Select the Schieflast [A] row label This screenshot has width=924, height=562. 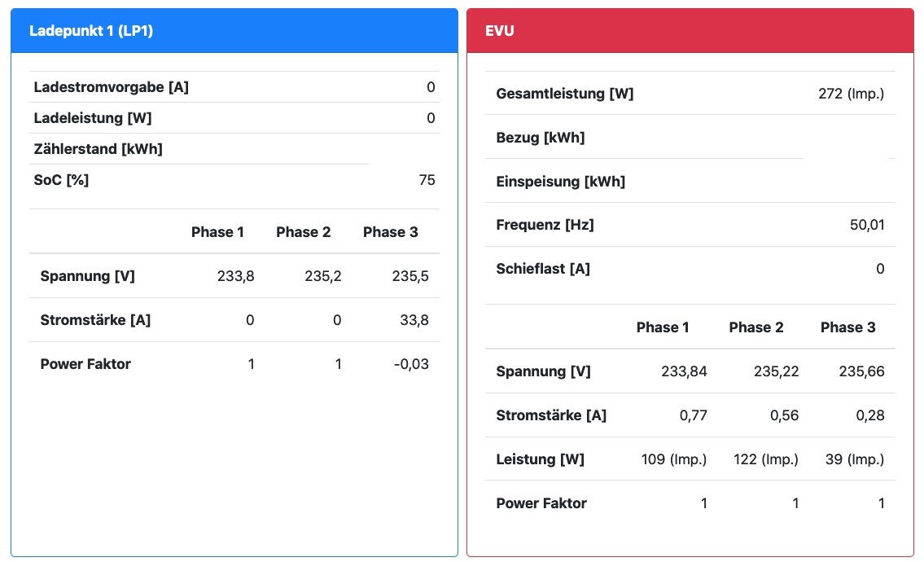[x=542, y=269]
